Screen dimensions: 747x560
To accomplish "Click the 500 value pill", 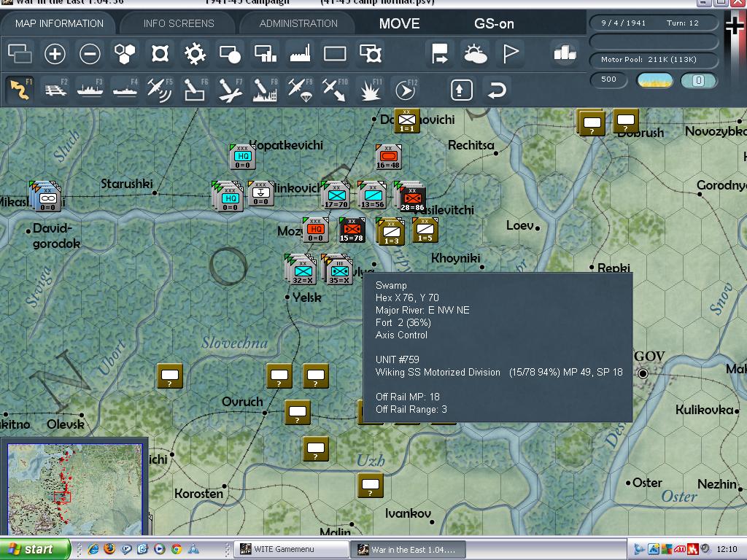I will tap(608, 79).
